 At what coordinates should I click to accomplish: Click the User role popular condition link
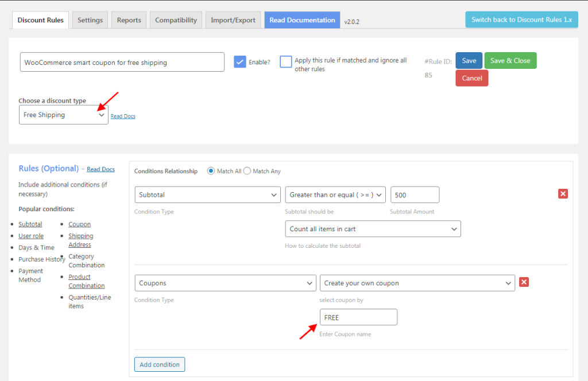point(31,236)
